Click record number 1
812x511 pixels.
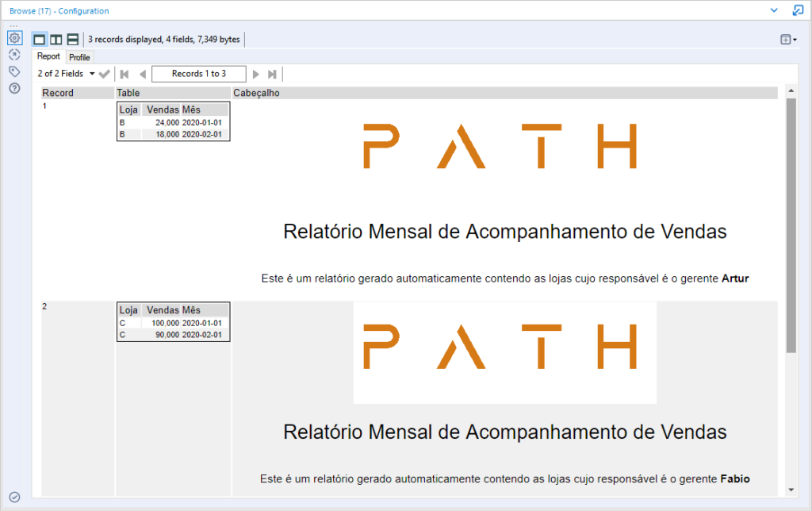point(44,106)
